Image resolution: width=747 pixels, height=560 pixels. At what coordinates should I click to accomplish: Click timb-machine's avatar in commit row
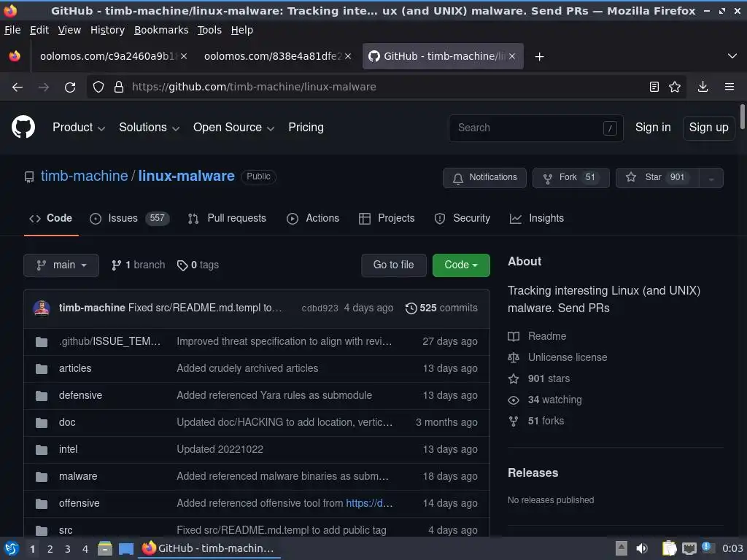tap(42, 308)
